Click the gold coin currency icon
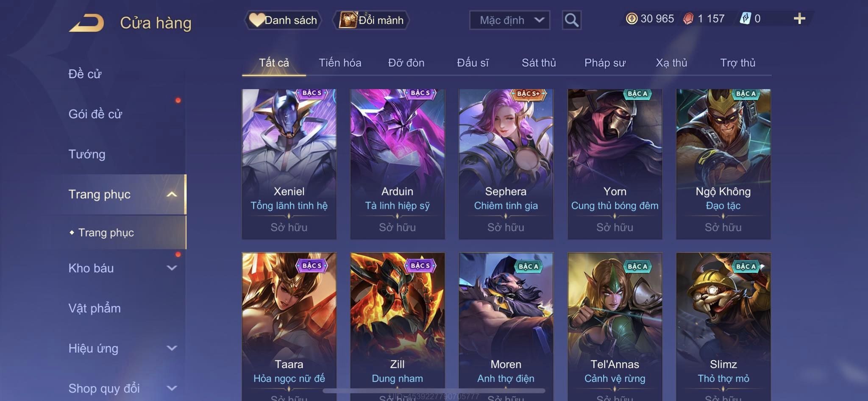This screenshot has width=868, height=401. pos(632,19)
